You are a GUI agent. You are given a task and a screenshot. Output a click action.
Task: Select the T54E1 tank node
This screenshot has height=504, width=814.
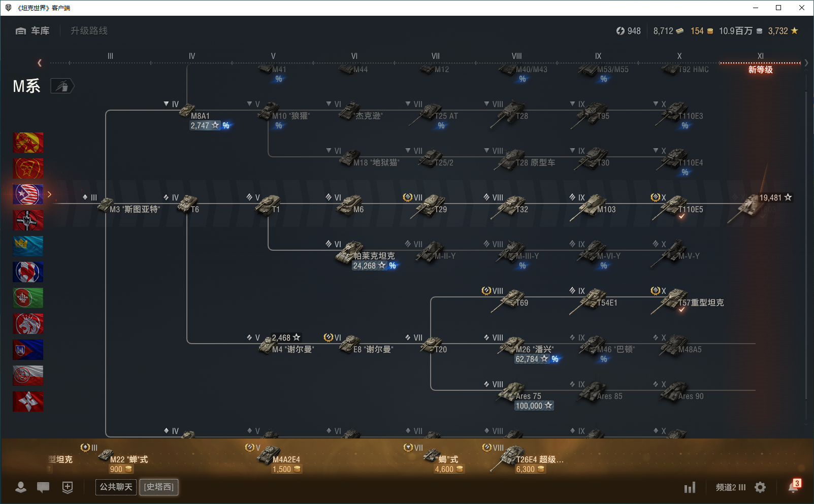click(594, 300)
